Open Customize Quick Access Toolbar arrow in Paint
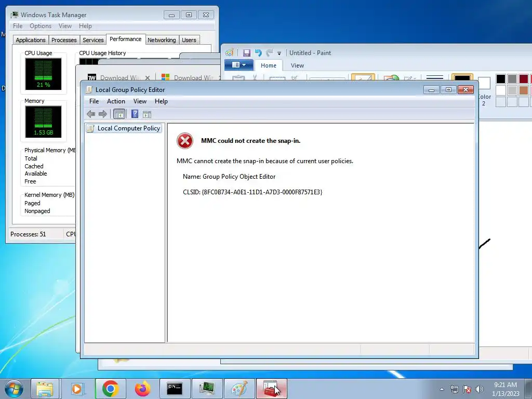 (279, 54)
